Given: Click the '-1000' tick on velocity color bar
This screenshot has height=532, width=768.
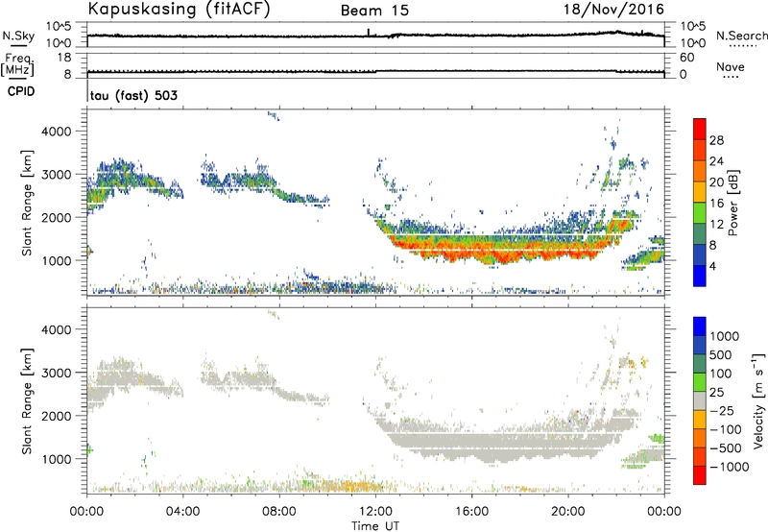Looking at the screenshot, I should 729,467.
